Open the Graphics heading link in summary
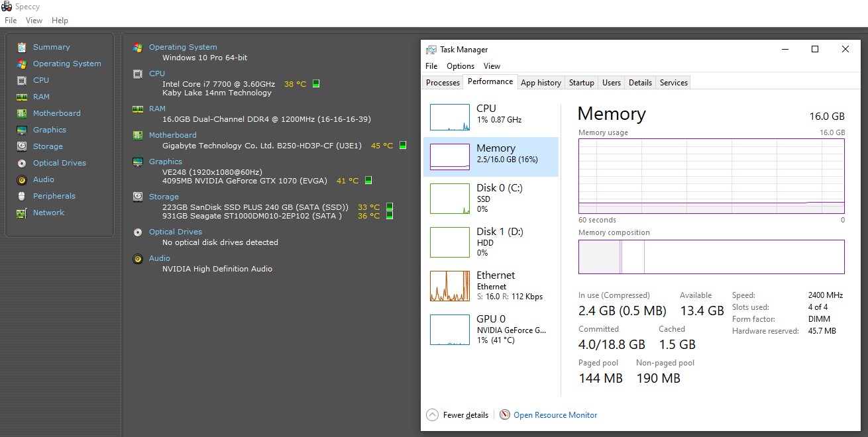The height and width of the screenshot is (437, 868). click(166, 162)
